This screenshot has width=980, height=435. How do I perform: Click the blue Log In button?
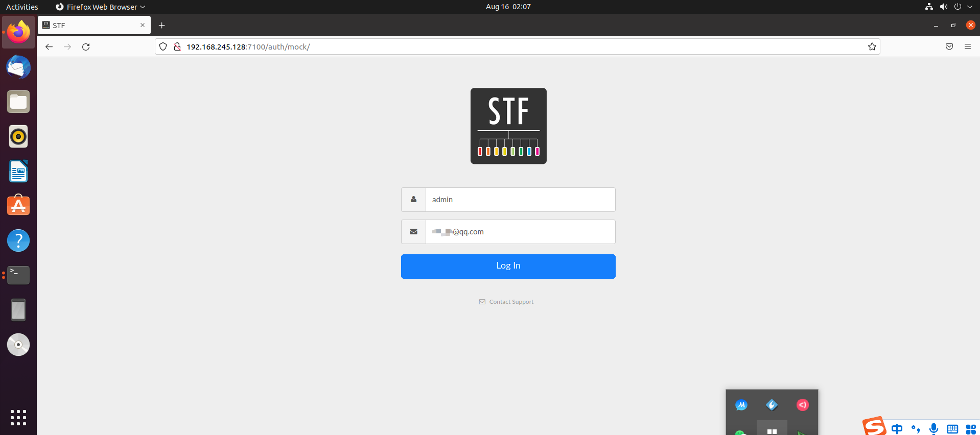508,267
